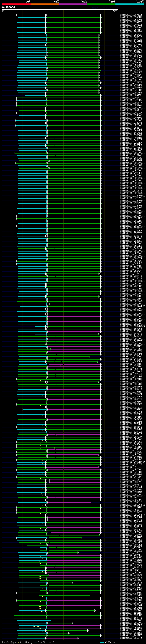Select label UniRef100_B9SJ18

pyautogui.click(x=131, y=70)
